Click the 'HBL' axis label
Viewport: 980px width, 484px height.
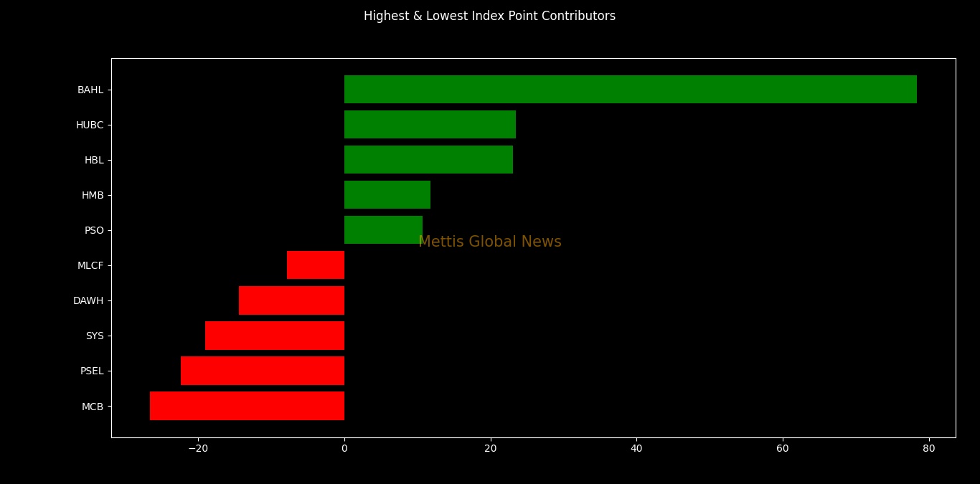coord(94,160)
